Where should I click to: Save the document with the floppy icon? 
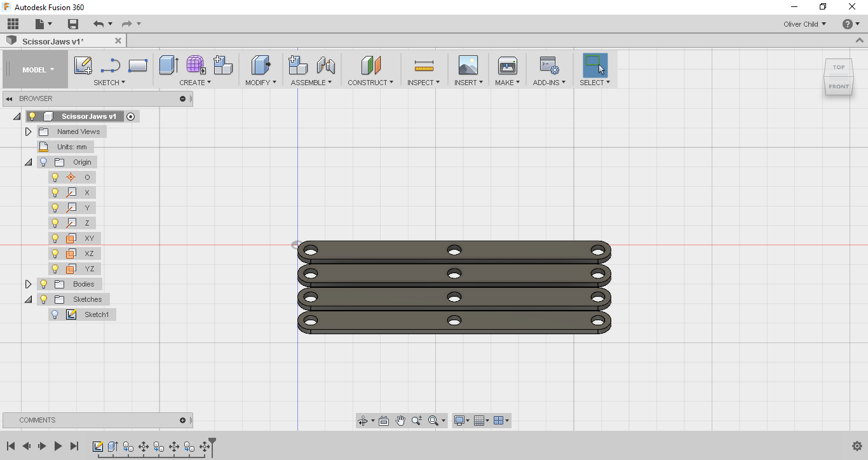coord(73,24)
